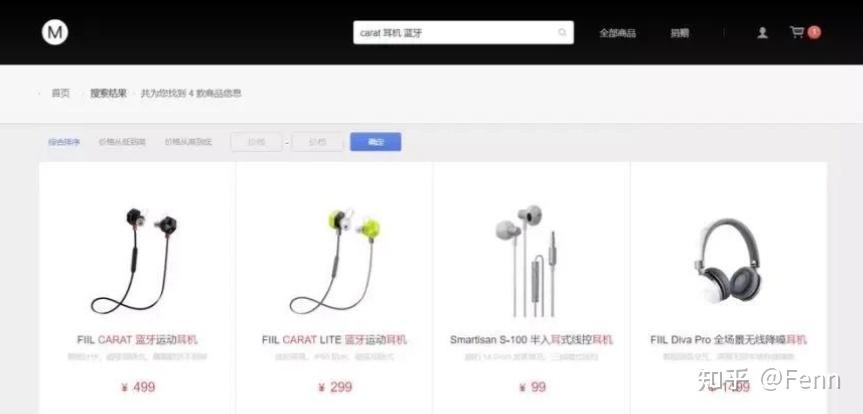This screenshot has width=863, height=414.
Task: Click the maximum price input field
Action: point(318,142)
